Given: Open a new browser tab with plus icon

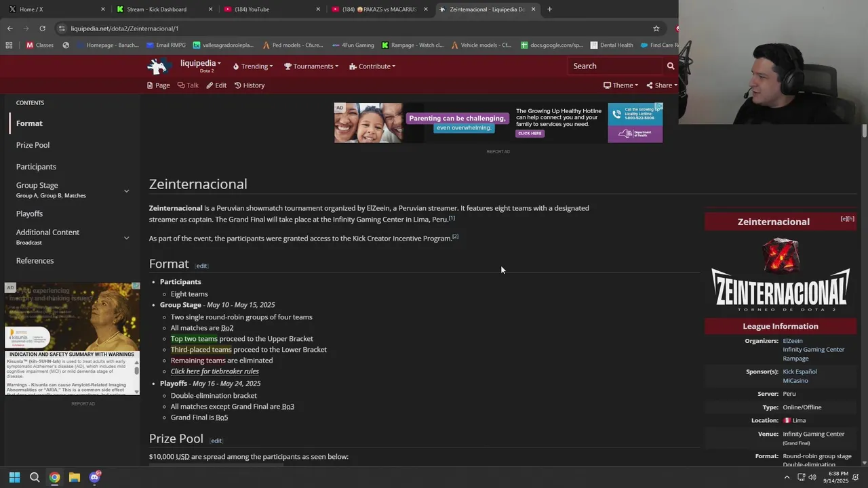Looking at the screenshot, I should point(549,9).
